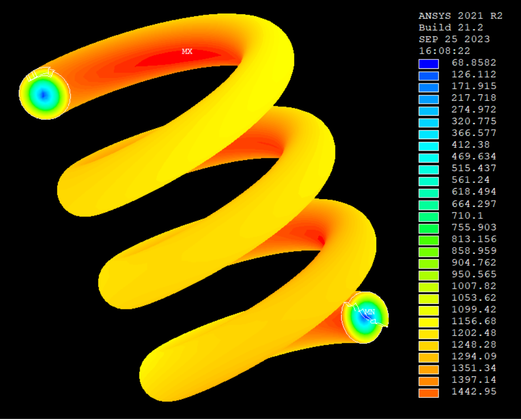The height and width of the screenshot is (420, 521).
Task: Click the 217.718 legend color box
Action: [429, 99]
